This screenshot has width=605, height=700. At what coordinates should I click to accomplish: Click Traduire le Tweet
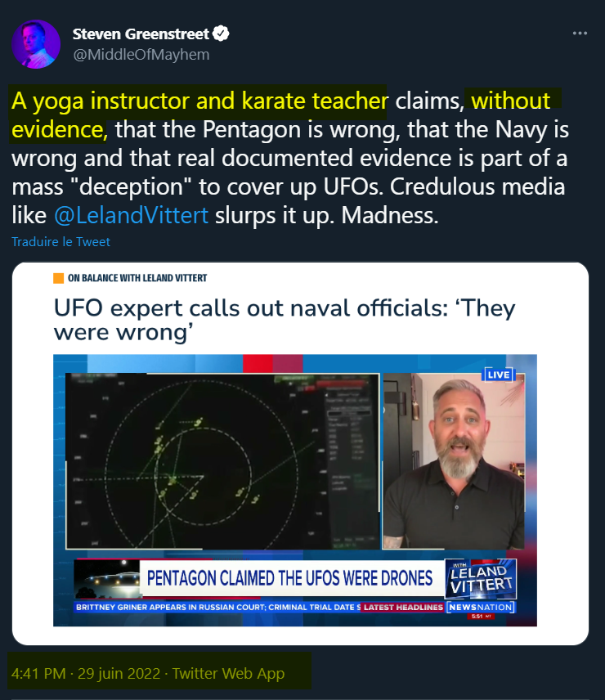point(60,241)
